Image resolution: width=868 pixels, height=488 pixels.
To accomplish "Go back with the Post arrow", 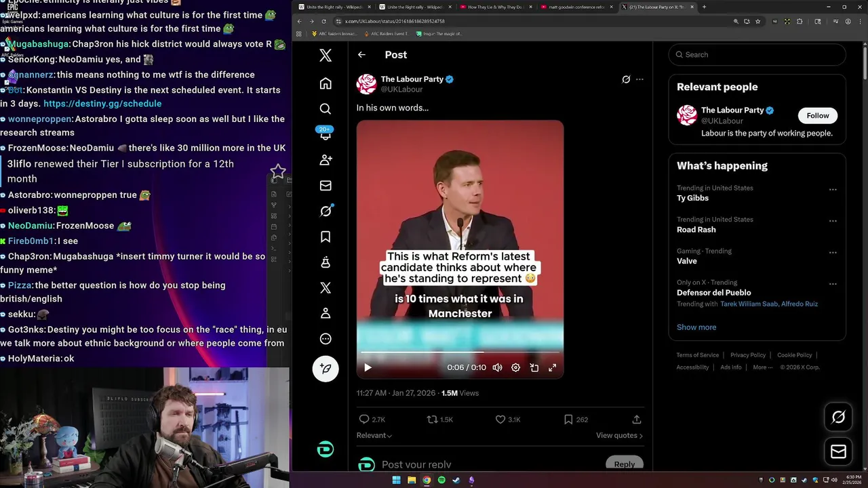I will point(361,55).
